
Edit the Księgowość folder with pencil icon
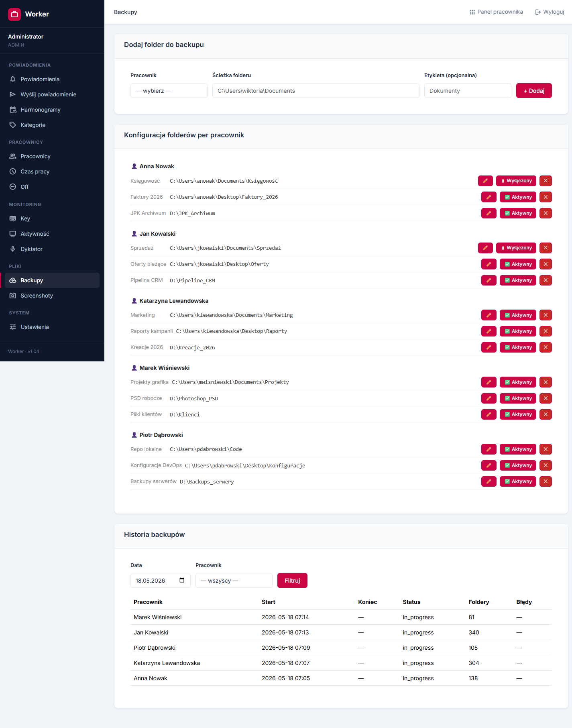[485, 181]
